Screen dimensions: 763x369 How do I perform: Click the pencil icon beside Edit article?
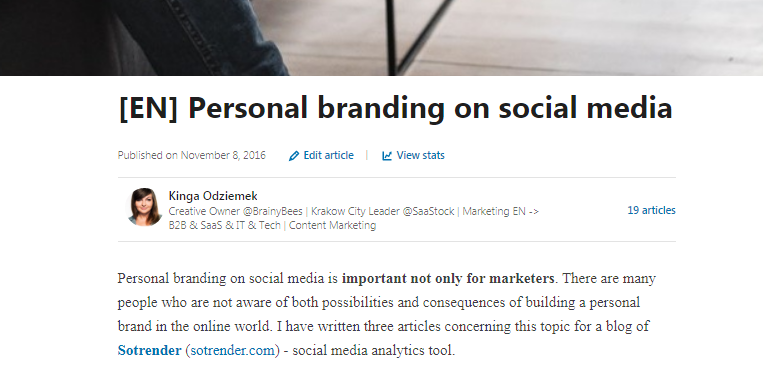tap(293, 156)
